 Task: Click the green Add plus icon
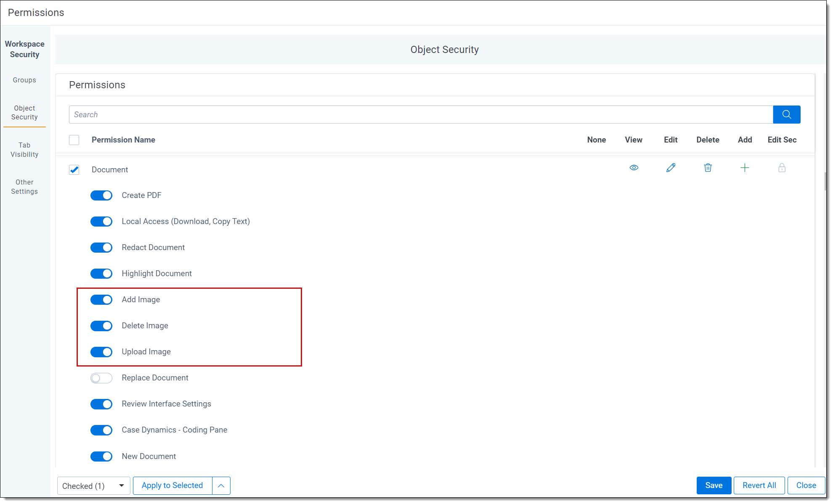click(x=744, y=168)
